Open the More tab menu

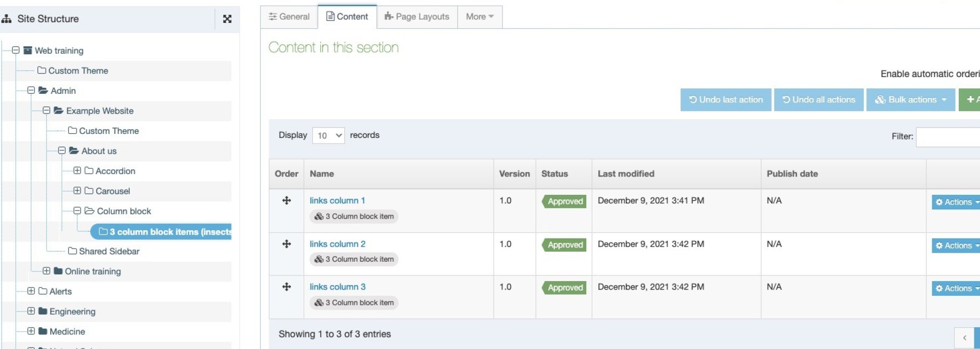coord(479,17)
